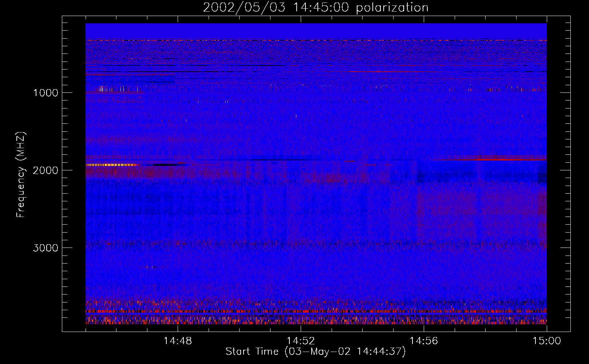Click the 3000 frequency tick label
This screenshot has height=364, width=589.
pos(46,248)
